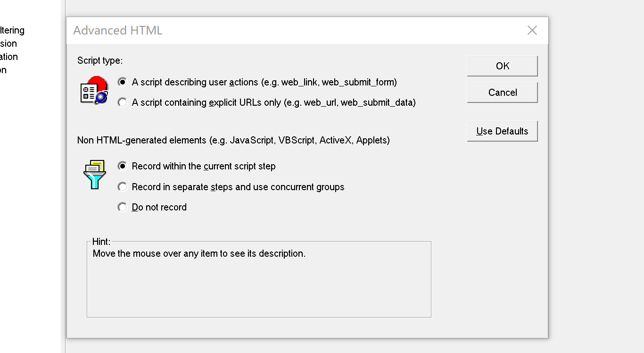Cancel the Advanced HTML dialog

click(x=503, y=92)
